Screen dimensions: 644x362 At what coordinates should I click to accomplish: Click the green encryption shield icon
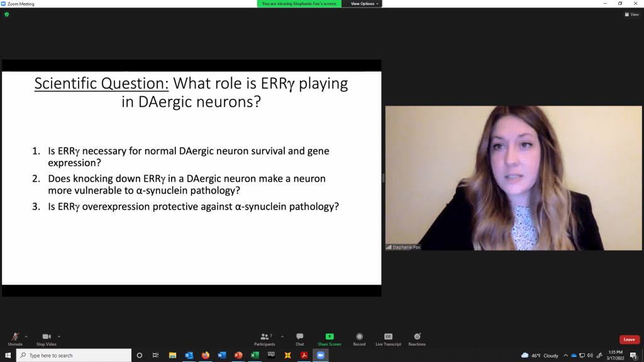tap(7, 14)
